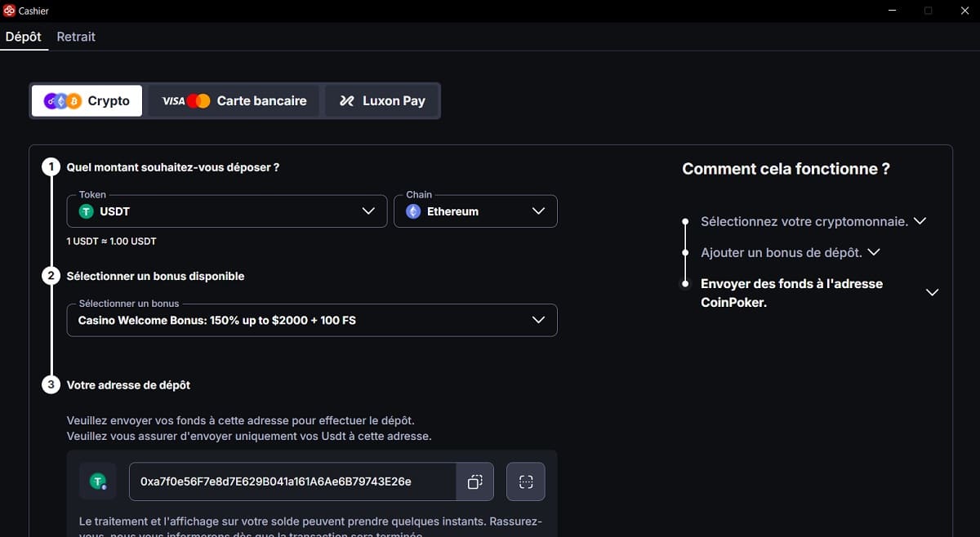Click the Visa icon on Carte bancaire
Viewport: 980px width, 537px height.
pos(173,100)
